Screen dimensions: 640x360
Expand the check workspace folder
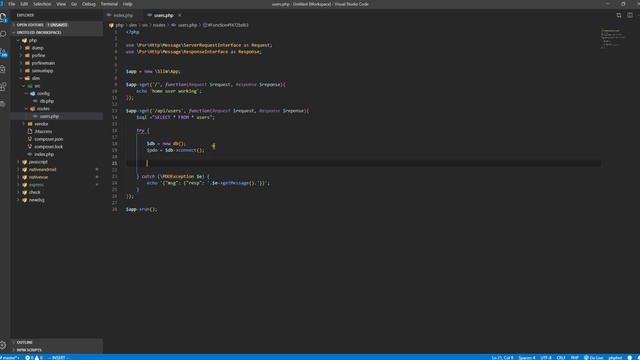point(57,192)
